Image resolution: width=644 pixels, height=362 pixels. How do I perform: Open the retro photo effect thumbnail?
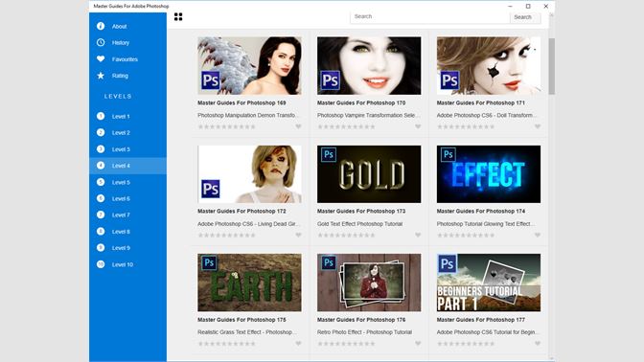[369, 283]
